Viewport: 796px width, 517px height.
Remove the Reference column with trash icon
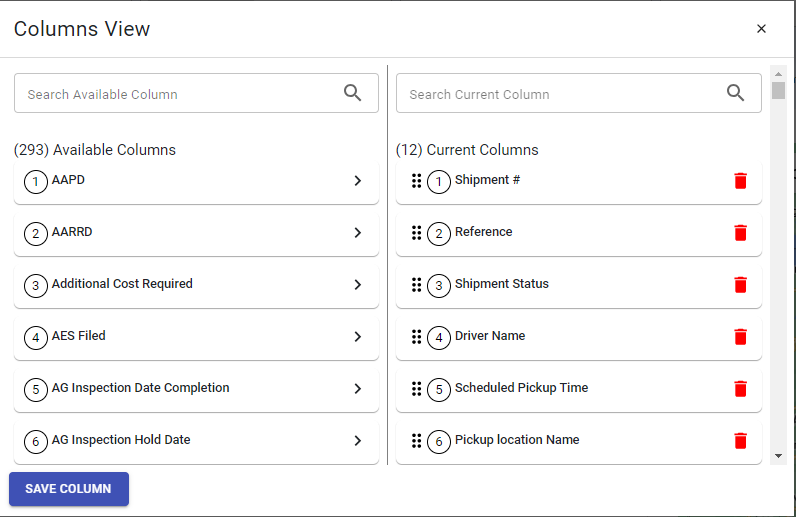[x=740, y=233]
